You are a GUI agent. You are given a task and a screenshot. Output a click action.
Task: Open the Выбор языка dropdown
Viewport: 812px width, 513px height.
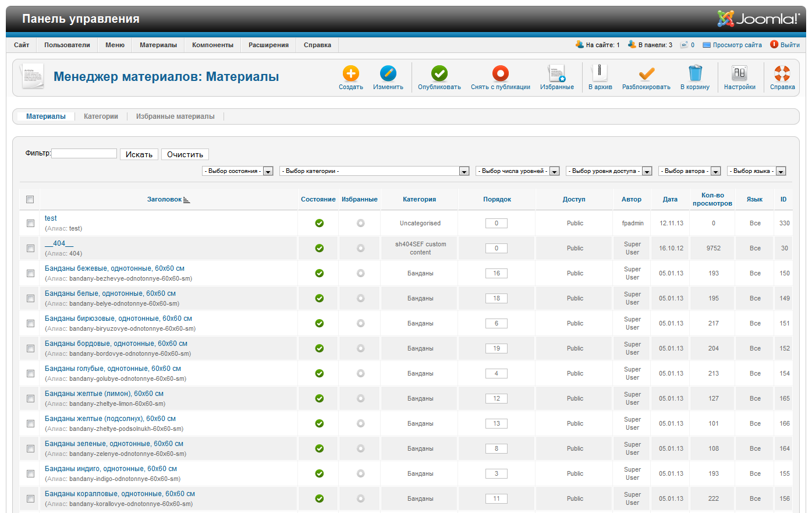[x=757, y=171]
